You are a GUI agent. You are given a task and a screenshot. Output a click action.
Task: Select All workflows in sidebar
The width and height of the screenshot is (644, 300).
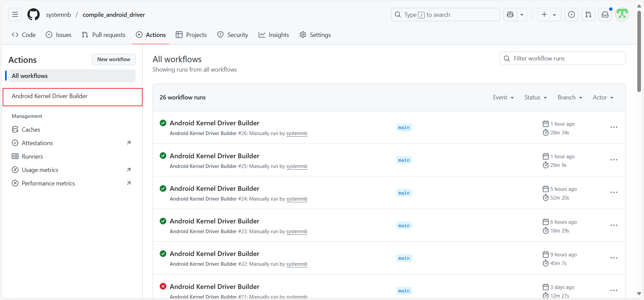pyautogui.click(x=72, y=76)
